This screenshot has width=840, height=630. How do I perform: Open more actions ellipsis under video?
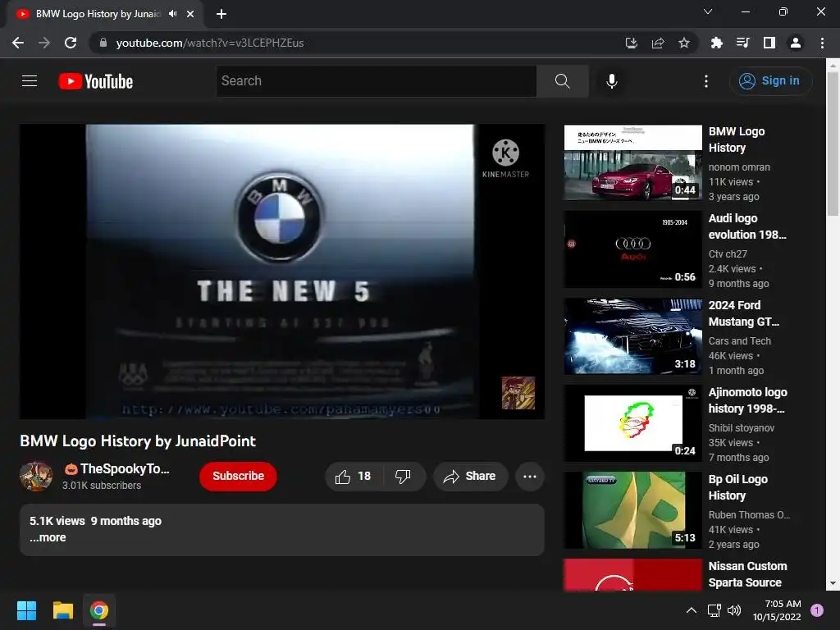click(x=530, y=477)
